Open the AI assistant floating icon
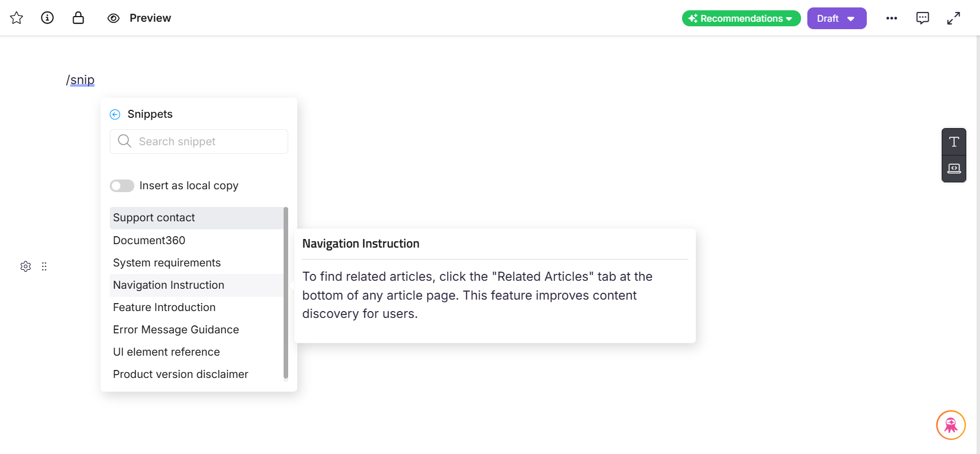Screen dimensions: 980x454 click(x=950, y=425)
